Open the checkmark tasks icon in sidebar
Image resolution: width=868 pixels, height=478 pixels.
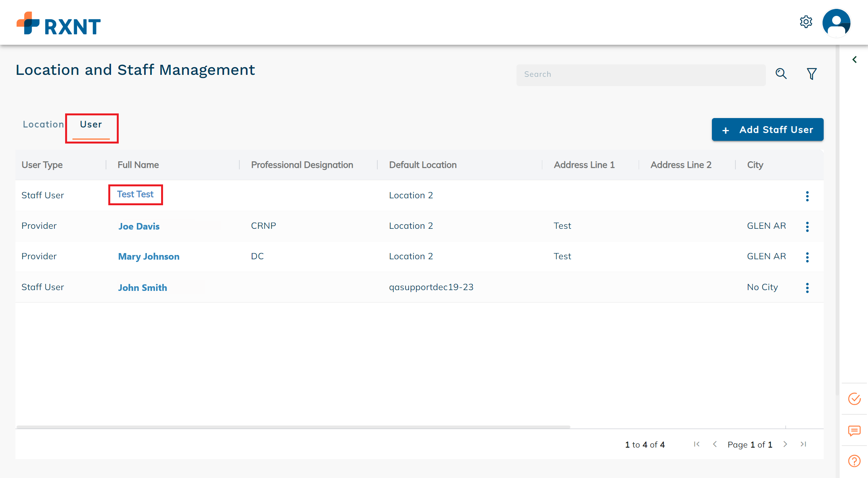click(x=854, y=399)
